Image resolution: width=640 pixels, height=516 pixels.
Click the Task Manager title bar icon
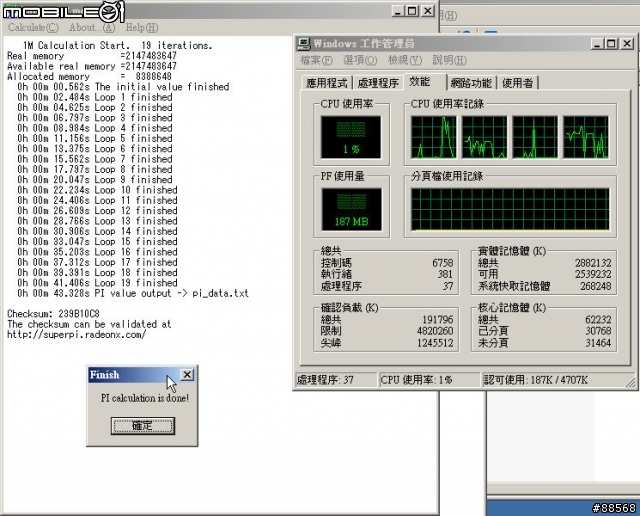tap(304, 44)
